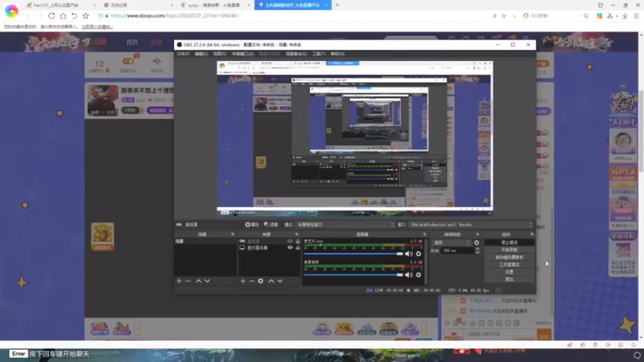Toggle the lock on the first source
This screenshot has height=362, width=644.
pyautogui.click(x=298, y=241)
